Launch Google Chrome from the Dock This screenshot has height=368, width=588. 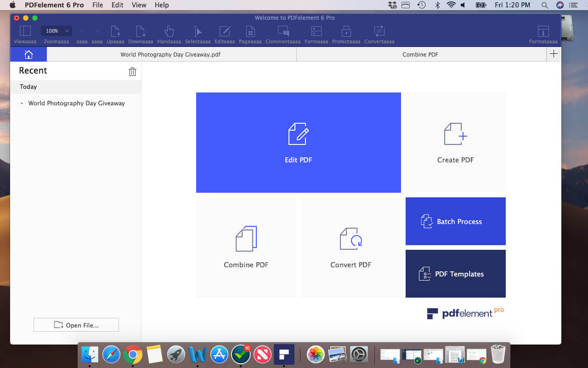coord(133,355)
